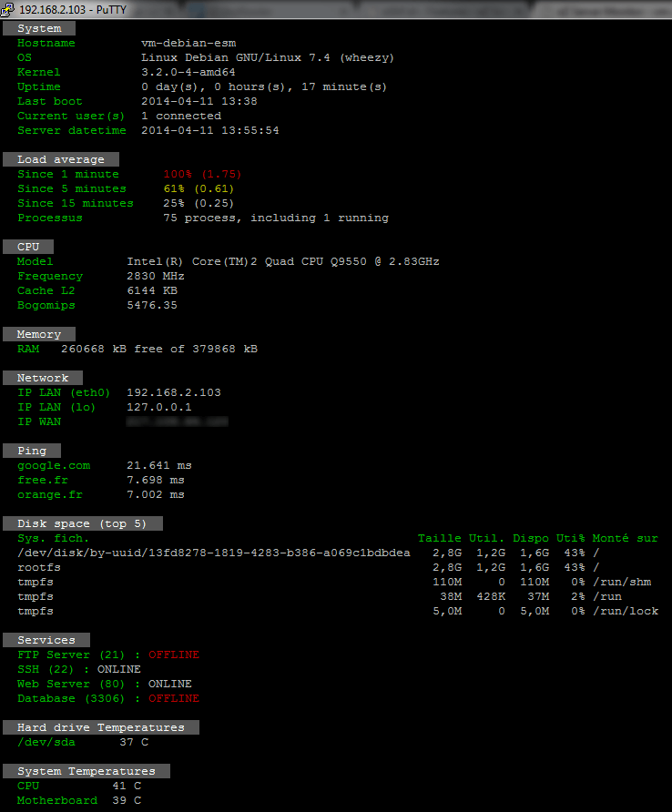This screenshot has width=672, height=812.
Task: Click the CPU section header
Action: [28, 247]
